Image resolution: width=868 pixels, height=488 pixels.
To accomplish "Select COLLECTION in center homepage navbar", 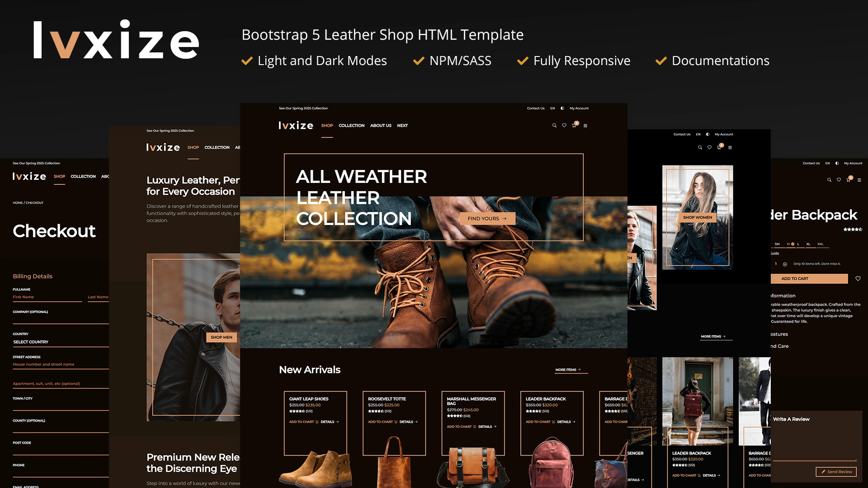I will 351,126.
